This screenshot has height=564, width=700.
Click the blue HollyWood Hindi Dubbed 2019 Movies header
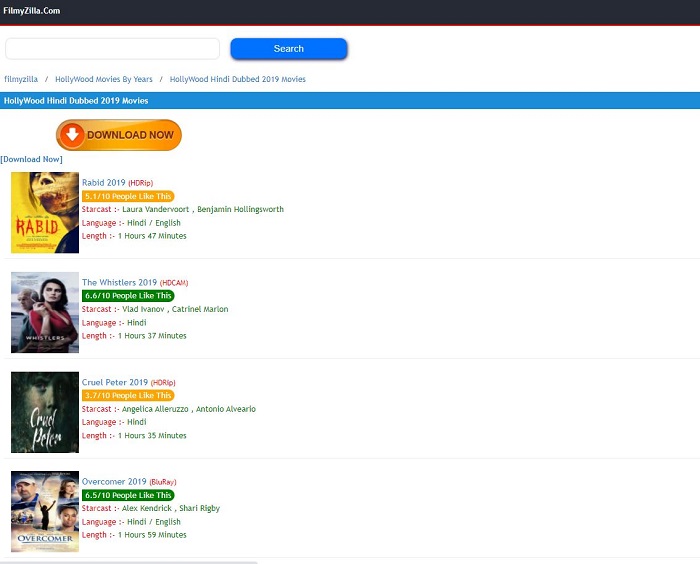point(350,100)
